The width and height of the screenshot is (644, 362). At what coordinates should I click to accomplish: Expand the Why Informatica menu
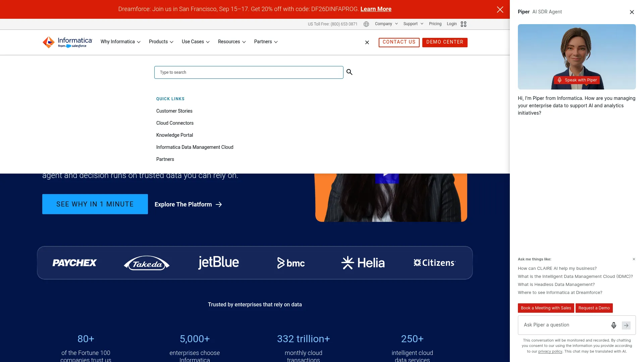(x=120, y=42)
